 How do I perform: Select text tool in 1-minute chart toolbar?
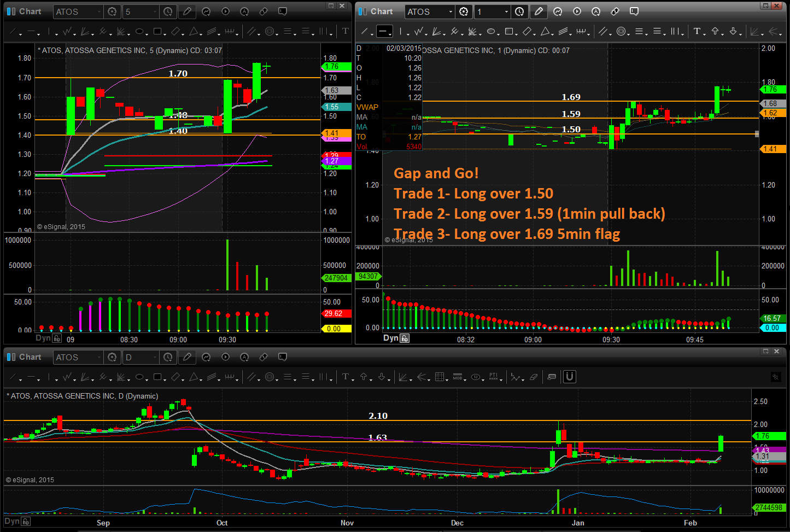tap(697, 32)
